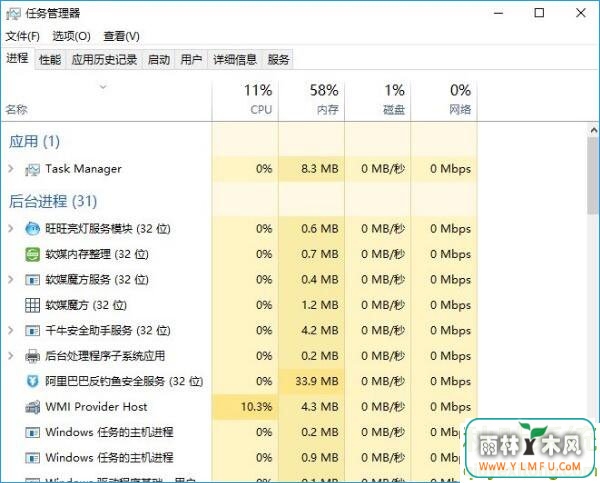Switch to the 性能 tab

pyautogui.click(x=50, y=60)
